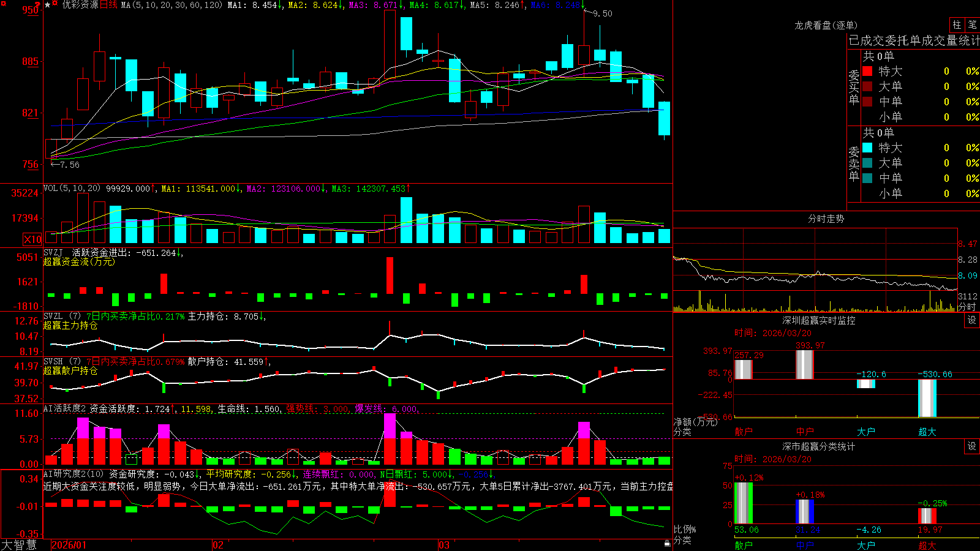
Task: Click the 超赢资金流(万元) label
Action: pos(79,261)
